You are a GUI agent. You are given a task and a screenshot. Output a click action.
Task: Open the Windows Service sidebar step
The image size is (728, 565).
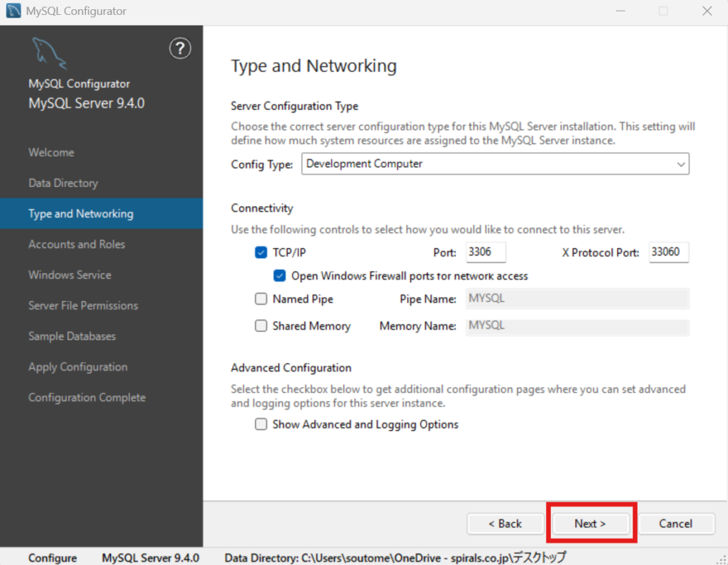(x=70, y=275)
